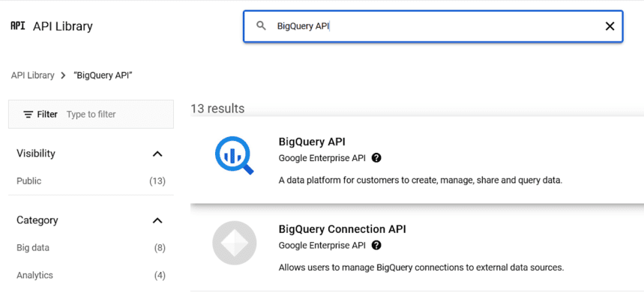Open help icon in the BigQuery Connection API row
This screenshot has width=644, height=293.
pos(376,245)
